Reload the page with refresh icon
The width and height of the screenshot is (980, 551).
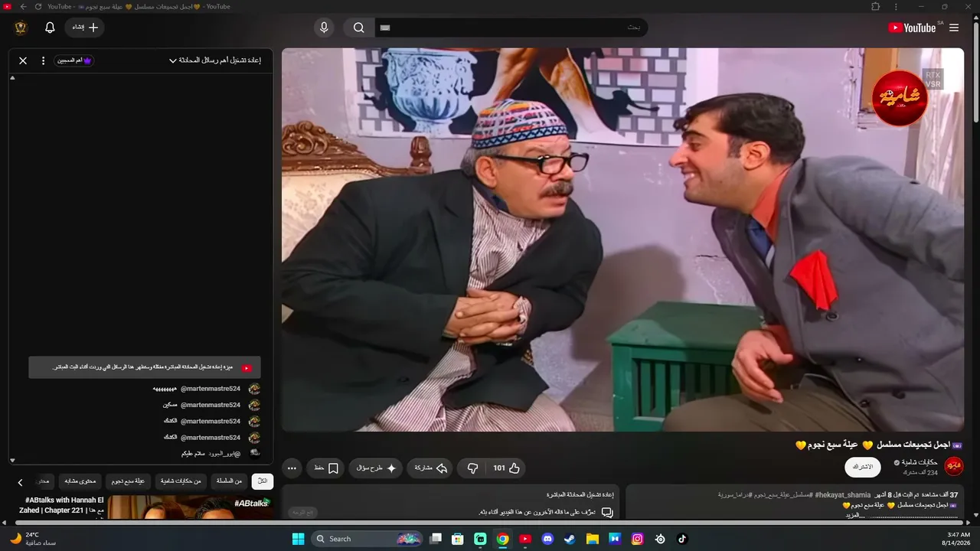(x=38, y=7)
